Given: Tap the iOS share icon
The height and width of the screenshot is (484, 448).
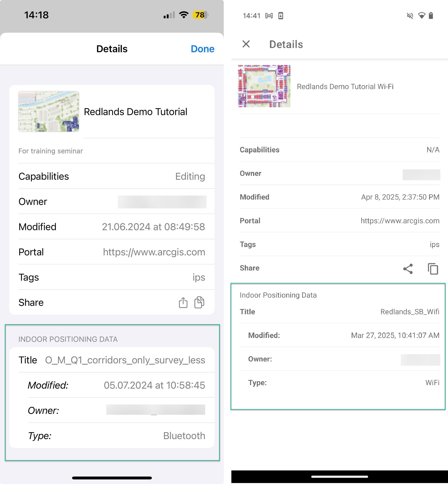Looking at the screenshot, I should pyautogui.click(x=183, y=302).
